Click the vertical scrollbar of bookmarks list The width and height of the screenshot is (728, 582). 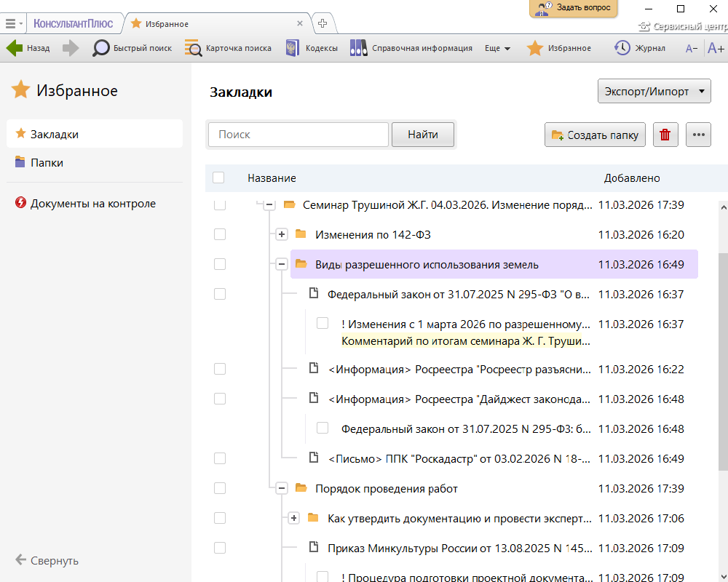(x=722, y=364)
